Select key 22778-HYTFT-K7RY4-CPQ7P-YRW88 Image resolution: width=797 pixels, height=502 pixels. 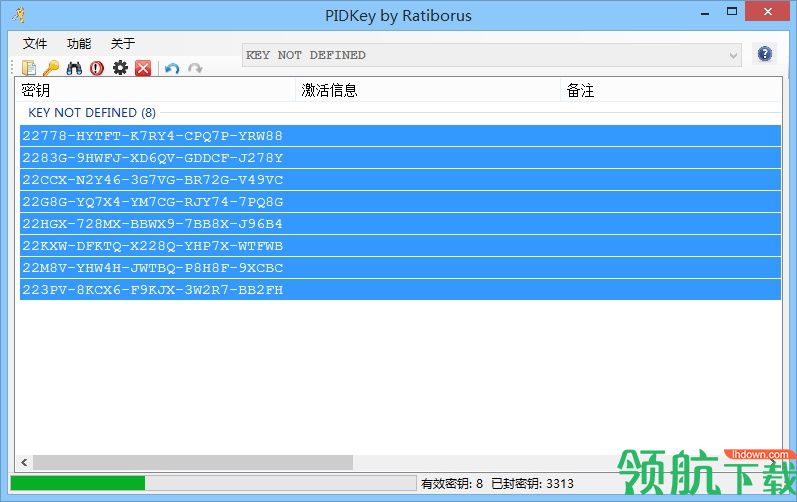coord(401,136)
